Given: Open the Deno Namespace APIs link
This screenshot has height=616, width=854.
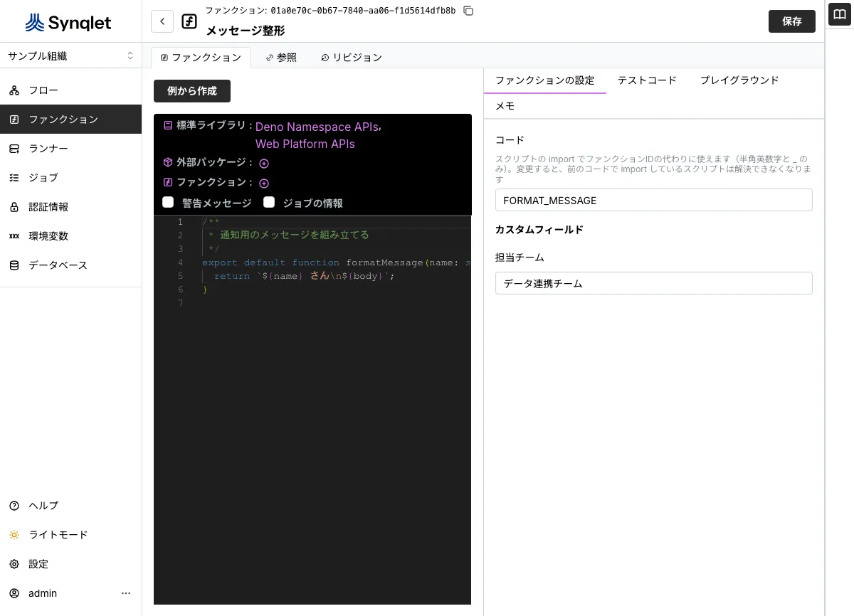Looking at the screenshot, I should (x=317, y=127).
